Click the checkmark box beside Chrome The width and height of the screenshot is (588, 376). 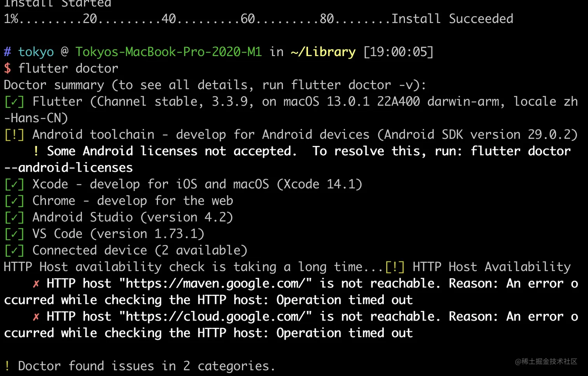pos(14,201)
